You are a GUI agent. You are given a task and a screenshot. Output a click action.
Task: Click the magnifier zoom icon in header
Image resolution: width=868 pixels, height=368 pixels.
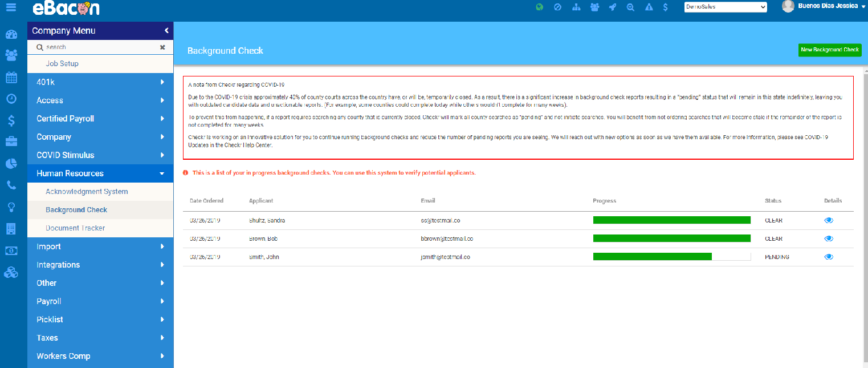click(630, 7)
